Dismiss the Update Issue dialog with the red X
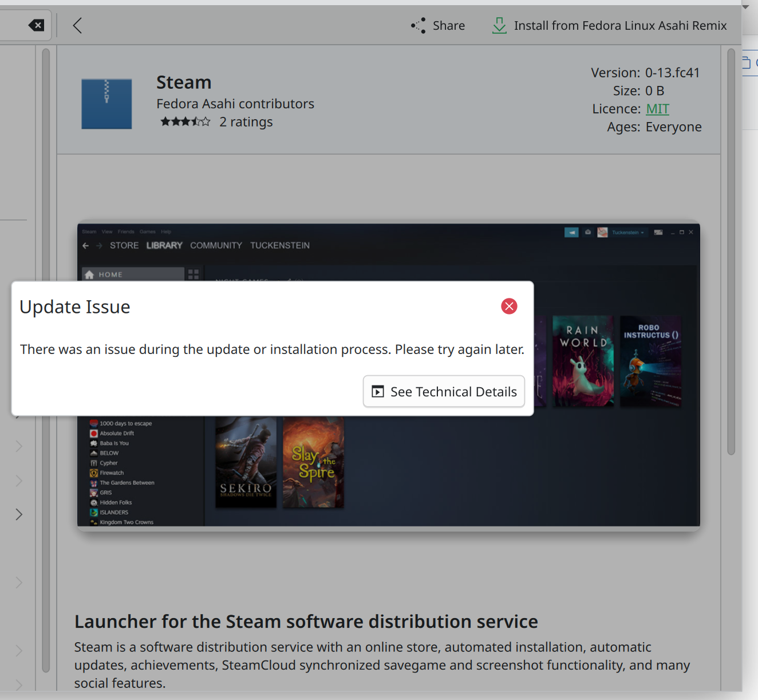The height and width of the screenshot is (700, 758). click(x=509, y=306)
